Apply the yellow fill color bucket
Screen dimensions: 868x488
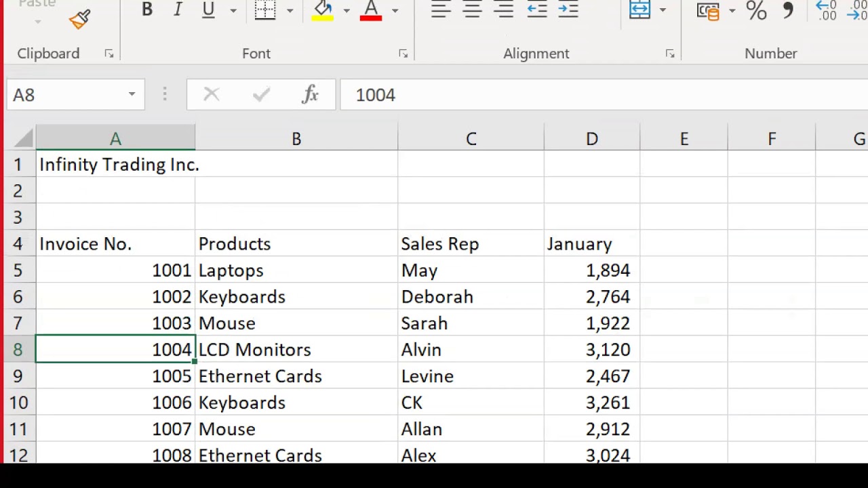coord(323,9)
